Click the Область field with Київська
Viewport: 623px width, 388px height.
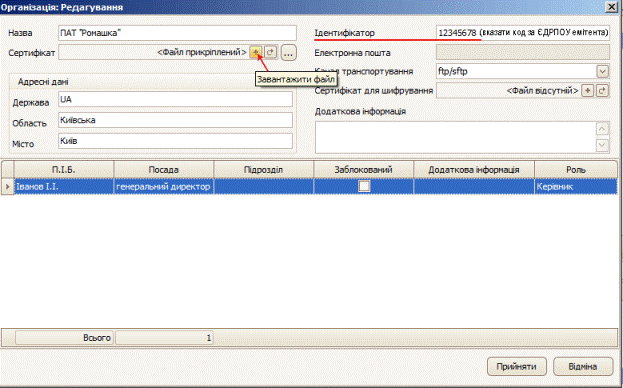coord(175,120)
